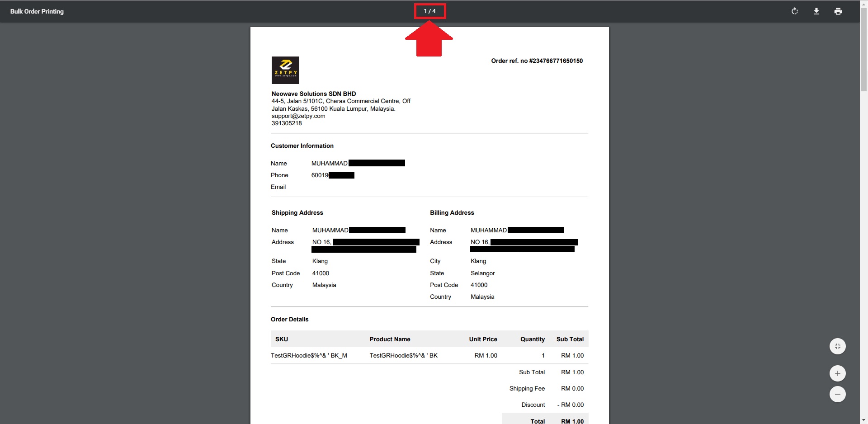Fit the page to the viewer
This screenshot has height=424, width=868.
[838, 346]
